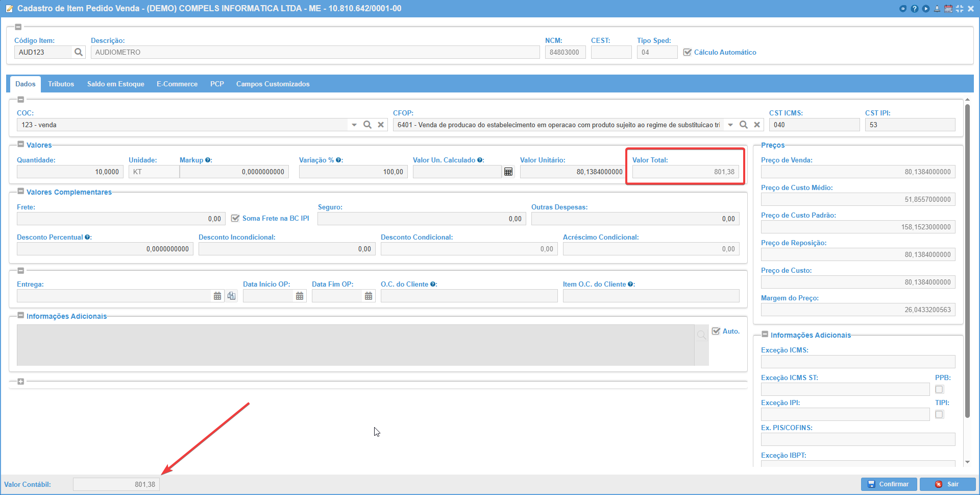The width and height of the screenshot is (980, 495).
Task: Collapse the Valores Complementares section
Action: click(21, 192)
